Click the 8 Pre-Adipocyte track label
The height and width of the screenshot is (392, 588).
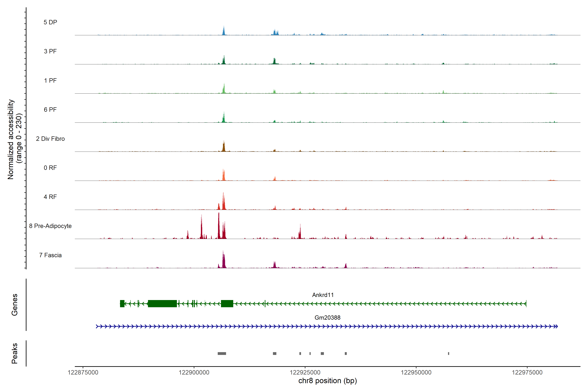[x=50, y=226]
